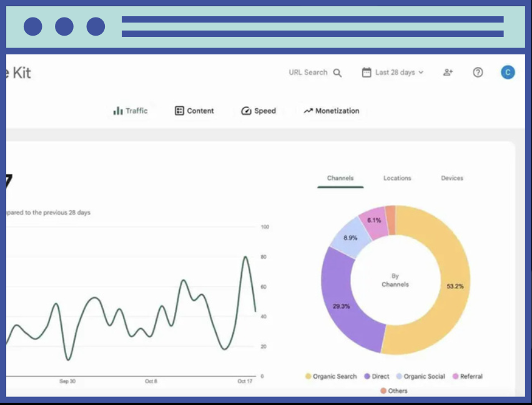Switch to the Channels tab
Screen dimensions: 532x405
[340, 178]
